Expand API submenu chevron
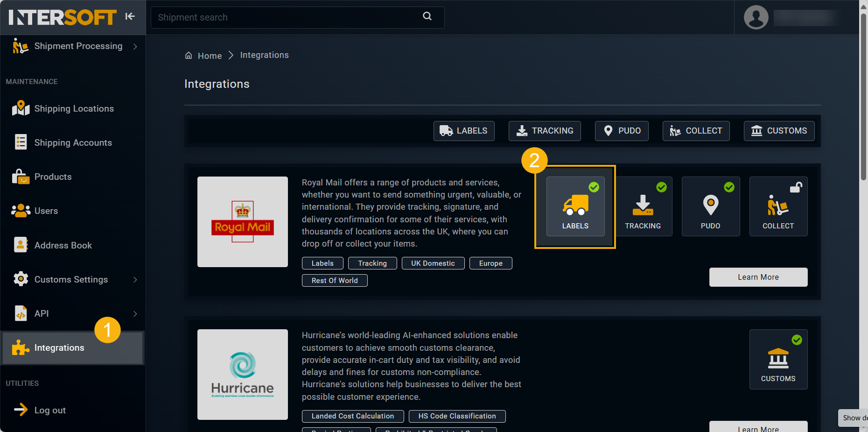The width and height of the screenshot is (868, 432). [135, 313]
